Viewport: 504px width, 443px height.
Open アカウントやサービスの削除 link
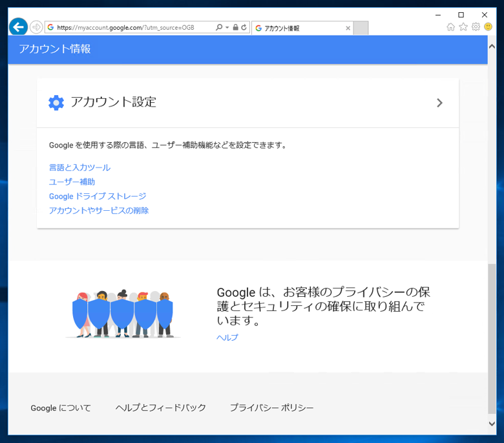click(x=99, y=210)
